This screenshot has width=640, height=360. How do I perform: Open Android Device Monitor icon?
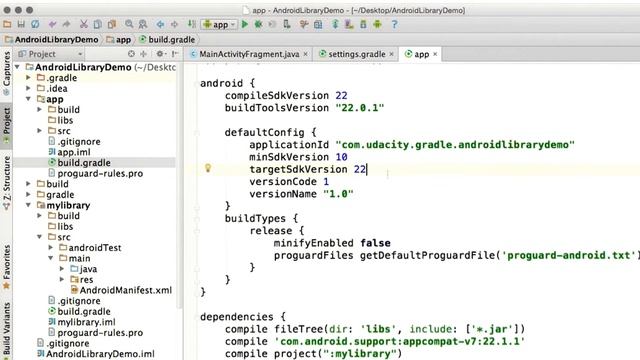(377, 24)
